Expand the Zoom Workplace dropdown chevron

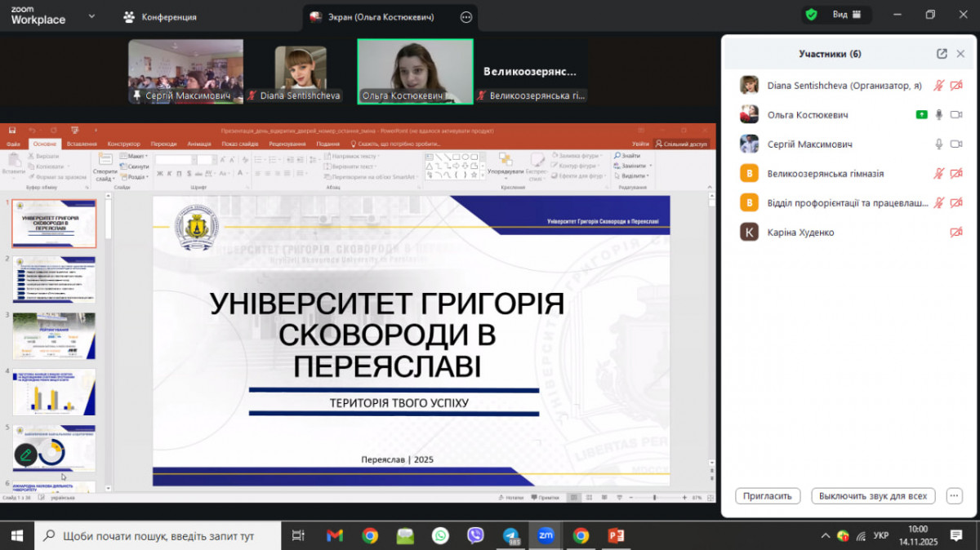tap(91, 16)
